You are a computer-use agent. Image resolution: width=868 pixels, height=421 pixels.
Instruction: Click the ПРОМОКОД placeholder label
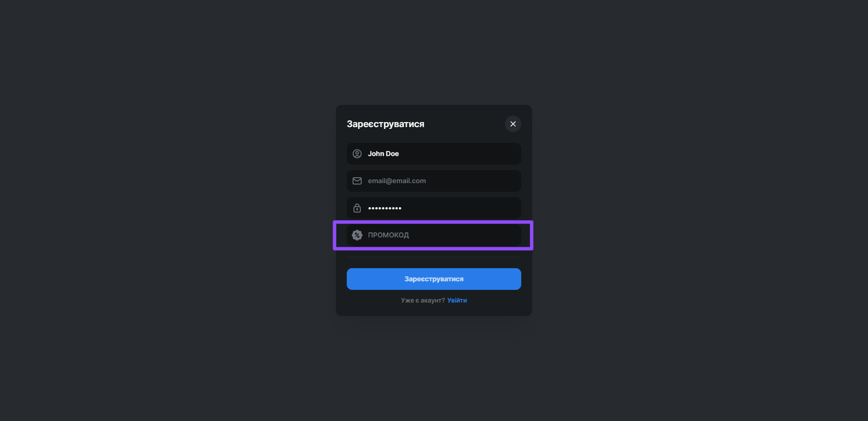pos(388,235)
